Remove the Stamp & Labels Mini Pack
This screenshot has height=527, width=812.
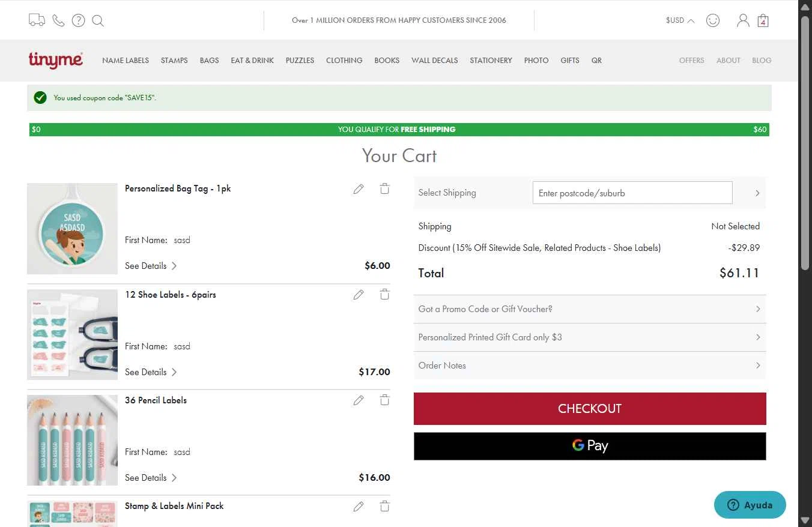pyautogui.click(x=385, y=506)
